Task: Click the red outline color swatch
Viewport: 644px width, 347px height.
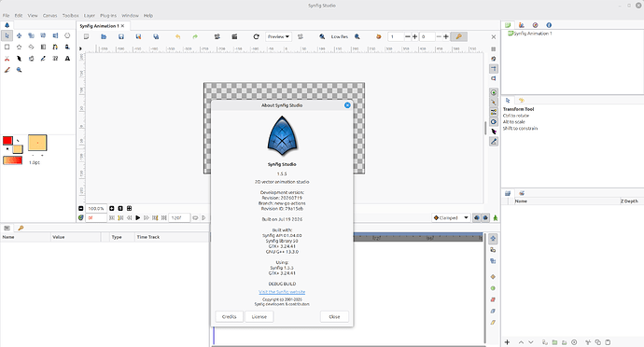Action: pos(7,141)
